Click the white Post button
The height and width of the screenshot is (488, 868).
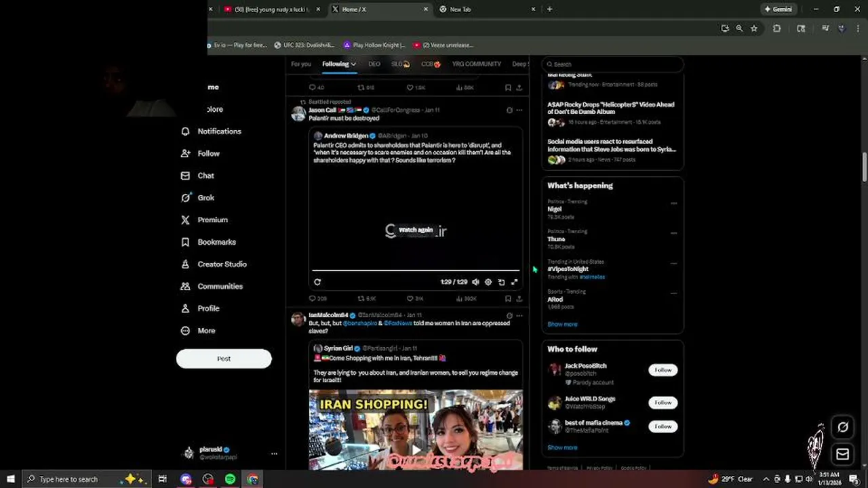224,359
